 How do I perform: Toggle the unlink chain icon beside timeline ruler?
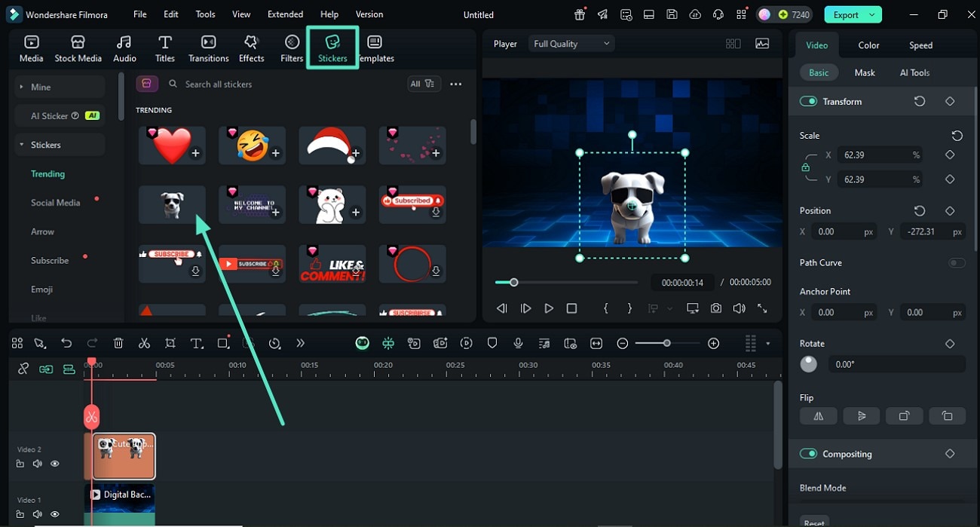pos(23,369)
